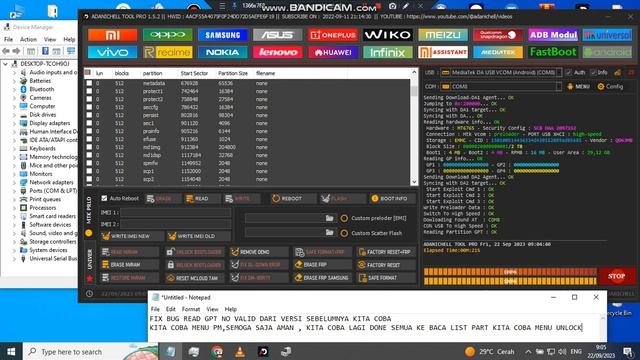Viewport: 640px width, 360px height.
Task: Expand Processors in Device Manager
Action: point(15,208)
